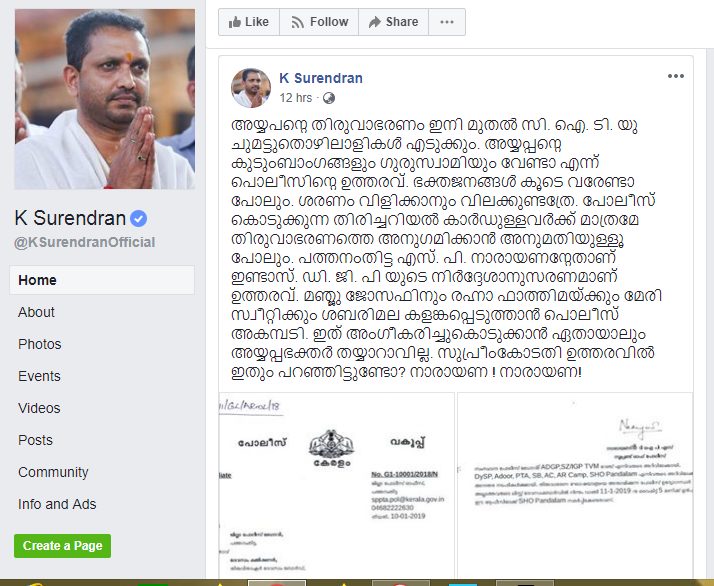Follow the K Surendran page
This screenshot has height=586, width=714.
(x=319, y=22)
